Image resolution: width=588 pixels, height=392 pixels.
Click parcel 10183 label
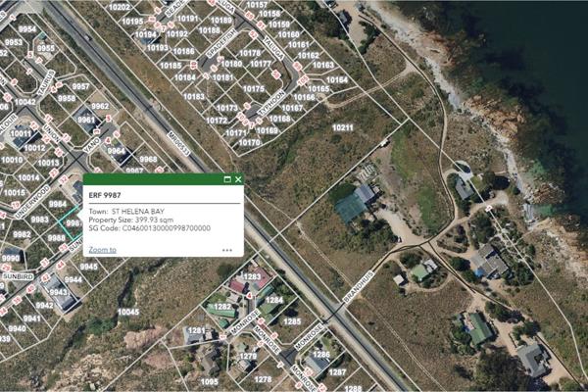pyautogui.click(x=194, y=96)
